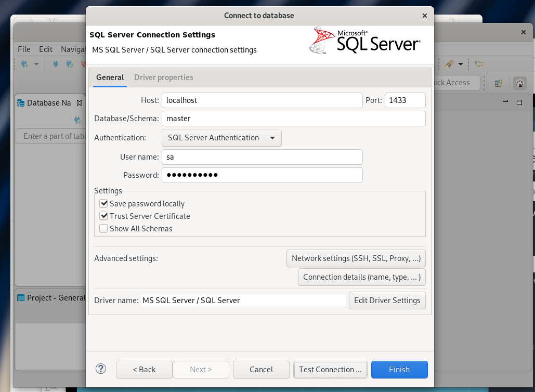Minimize the editor area using the minimize icon
This screenshot has height=392, width=535.
coord(505,101)
